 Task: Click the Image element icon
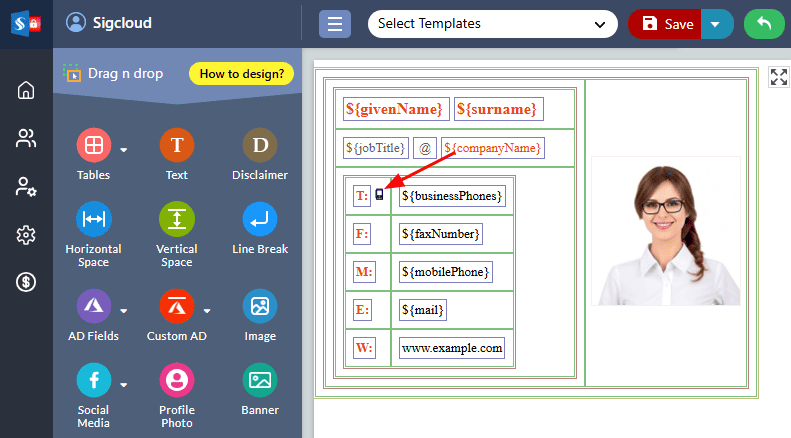(259, 307)
